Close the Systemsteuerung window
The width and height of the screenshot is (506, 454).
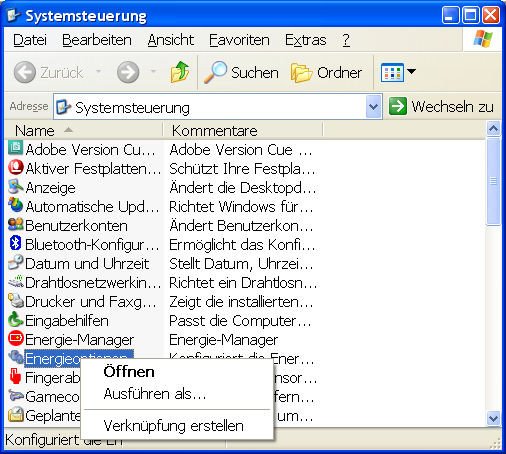(x=491, y=15)
